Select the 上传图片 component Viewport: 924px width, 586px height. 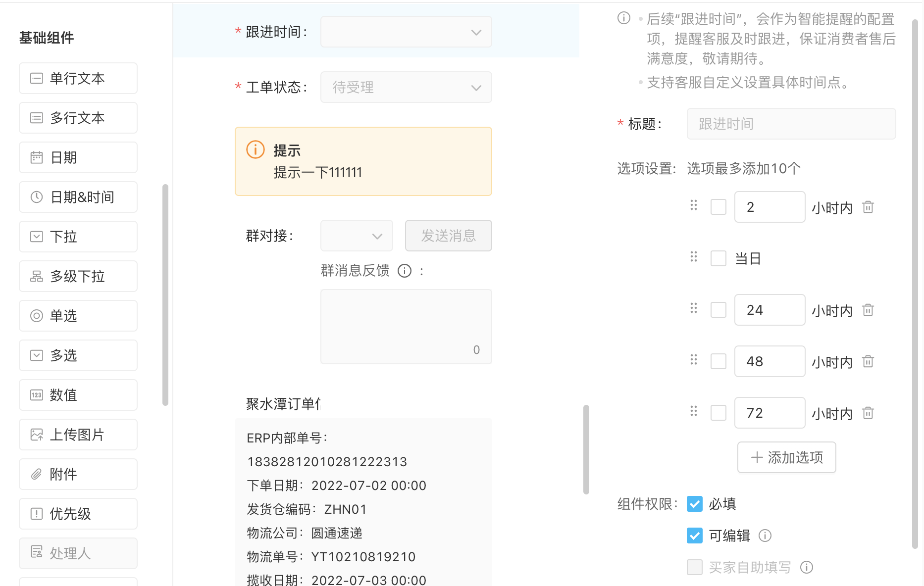tap(78, 435)
